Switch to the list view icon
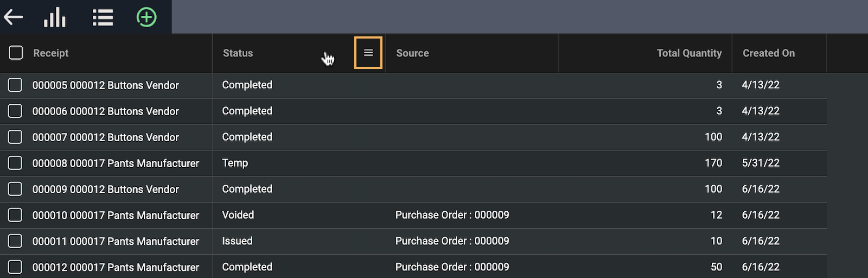This screenshot has width=868, height=278. tap(103, 17)
